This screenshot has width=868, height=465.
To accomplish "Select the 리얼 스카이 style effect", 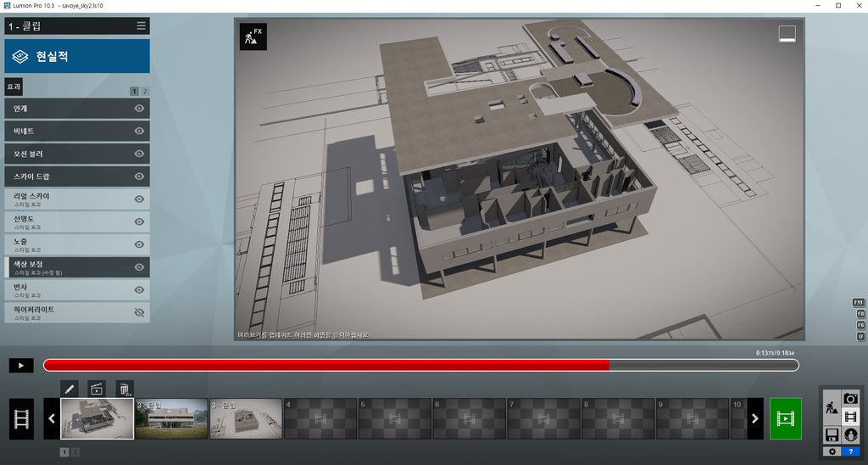I will pos(77,199).
